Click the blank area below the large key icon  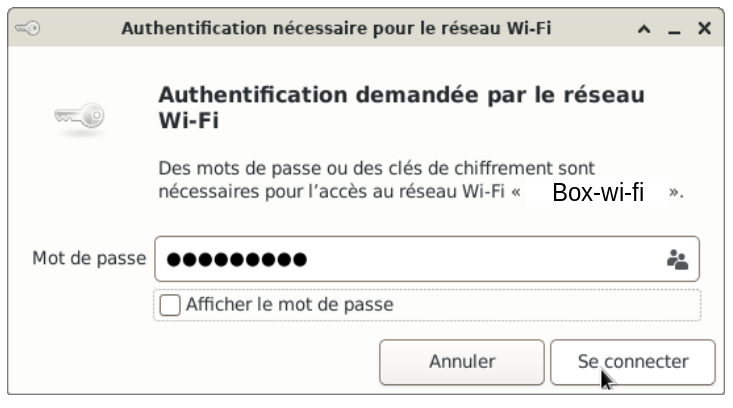tap(79, 187)
